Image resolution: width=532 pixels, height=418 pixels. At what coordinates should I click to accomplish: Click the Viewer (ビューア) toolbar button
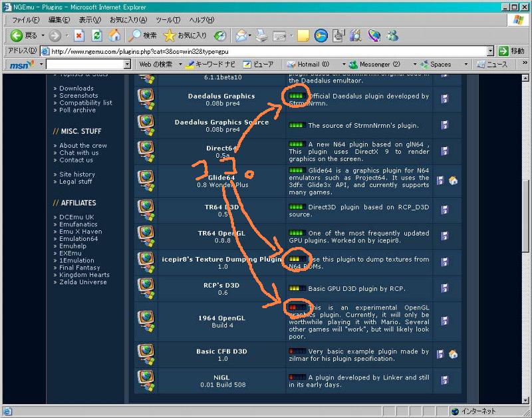click(x=259, y=64)
